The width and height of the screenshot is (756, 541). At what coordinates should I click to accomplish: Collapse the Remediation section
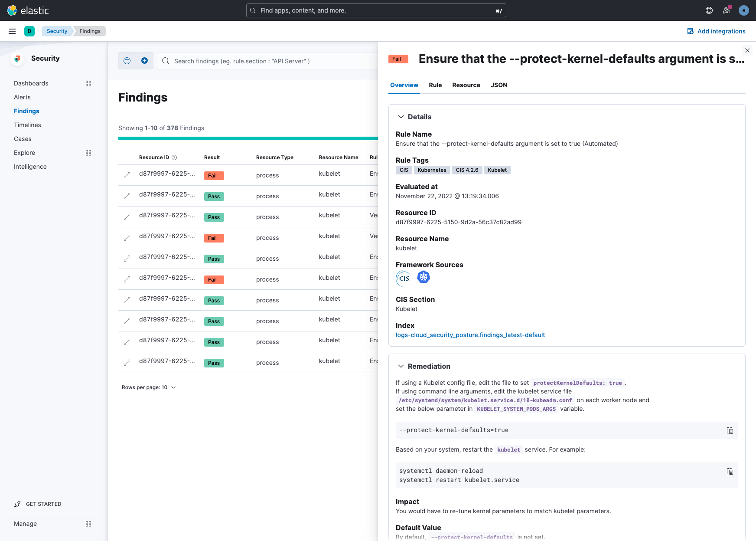click(401, 366)
